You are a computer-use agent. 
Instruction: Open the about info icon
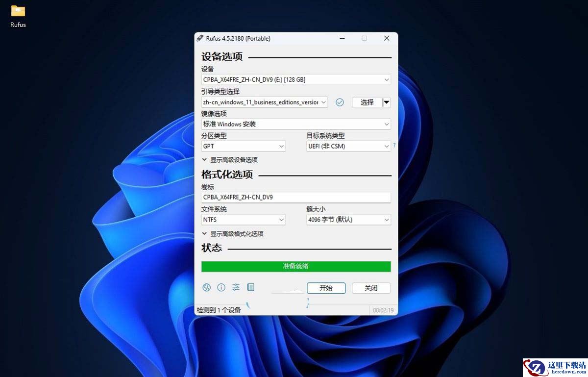pos(221,288)
